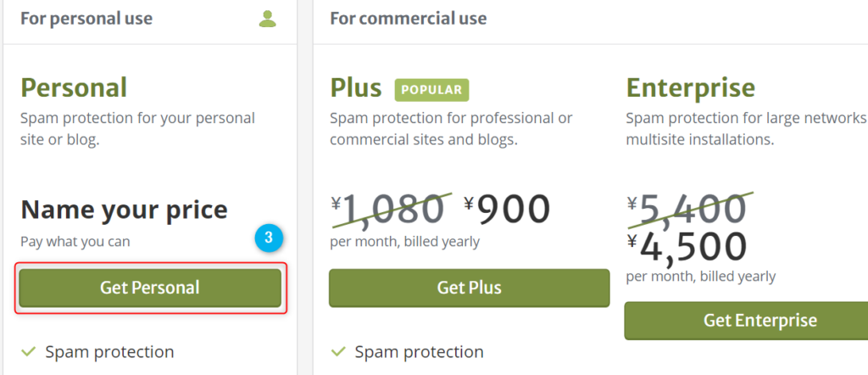Click the ¥900 Plus price
Viewport: 868px width, 375px height.
(x=507, y=210)
